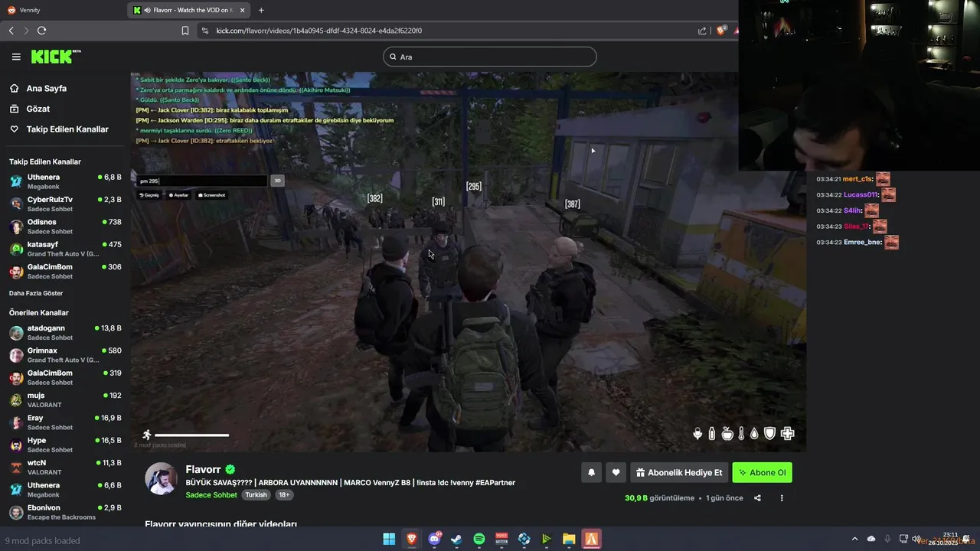The height and width of the screenshot is (551, 980).
Task: Open Hype recommended channel
Action: coord(64,445)
